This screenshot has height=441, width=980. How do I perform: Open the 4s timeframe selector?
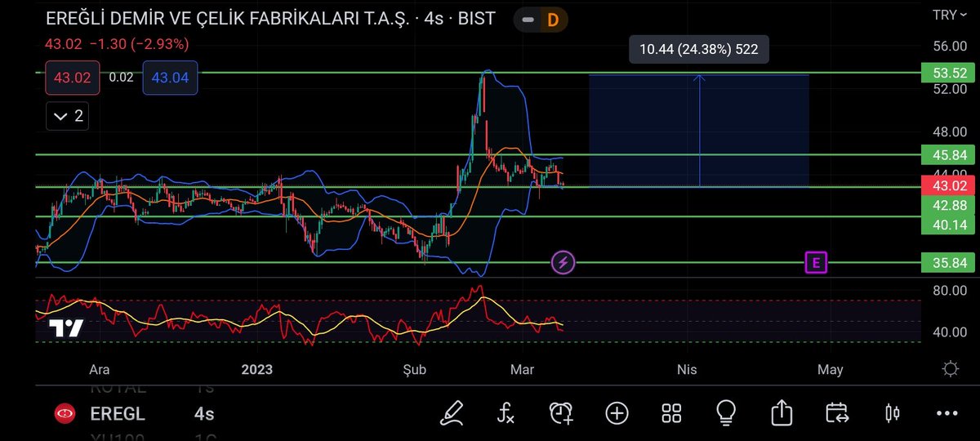click(204, 414)
